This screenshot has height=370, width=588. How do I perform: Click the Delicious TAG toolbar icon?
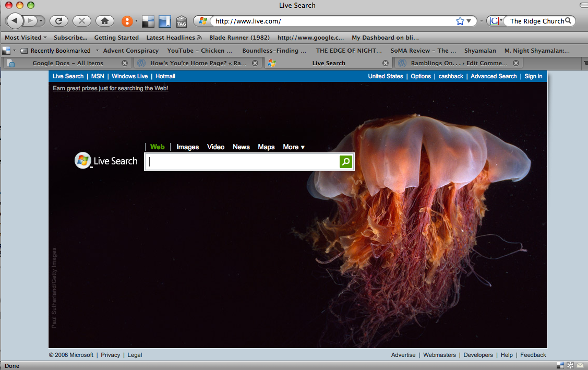click(x=182, y=21)
